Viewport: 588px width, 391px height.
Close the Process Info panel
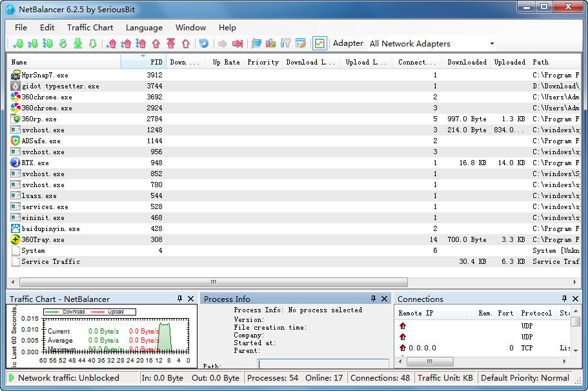tap(384, 299)
